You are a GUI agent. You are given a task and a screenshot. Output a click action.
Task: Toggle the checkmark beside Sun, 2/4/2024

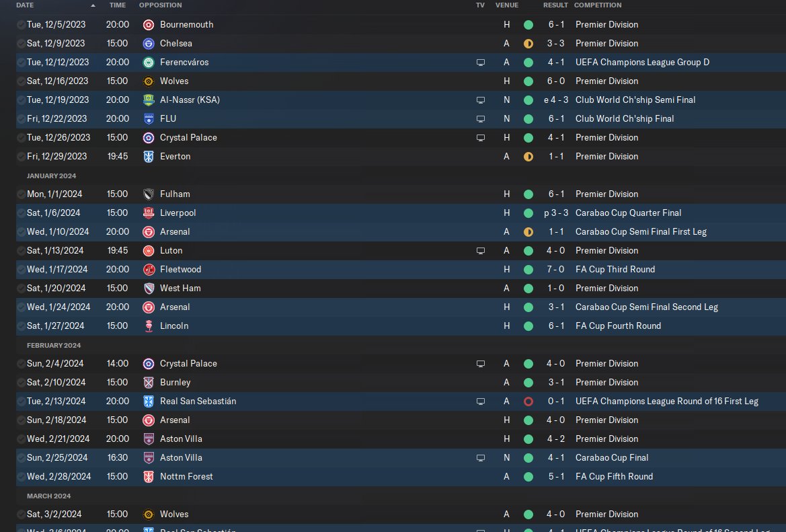tap(21, 364)
